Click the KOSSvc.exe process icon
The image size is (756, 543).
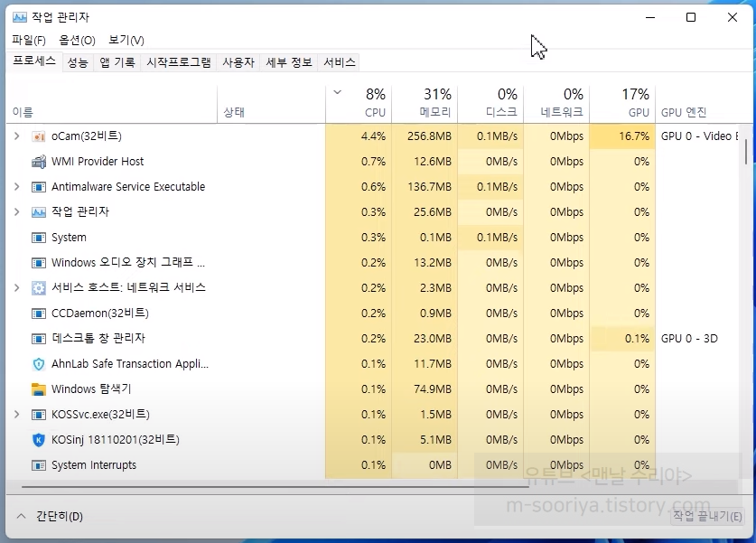38,415
